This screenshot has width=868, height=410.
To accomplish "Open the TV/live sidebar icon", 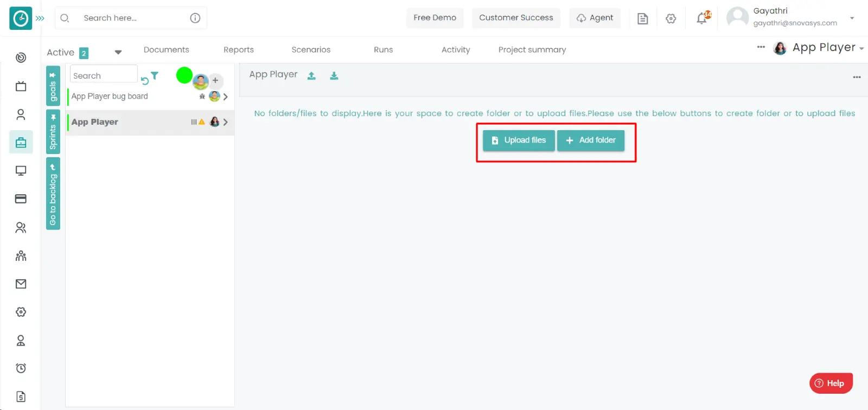I will tap(21, 86).
